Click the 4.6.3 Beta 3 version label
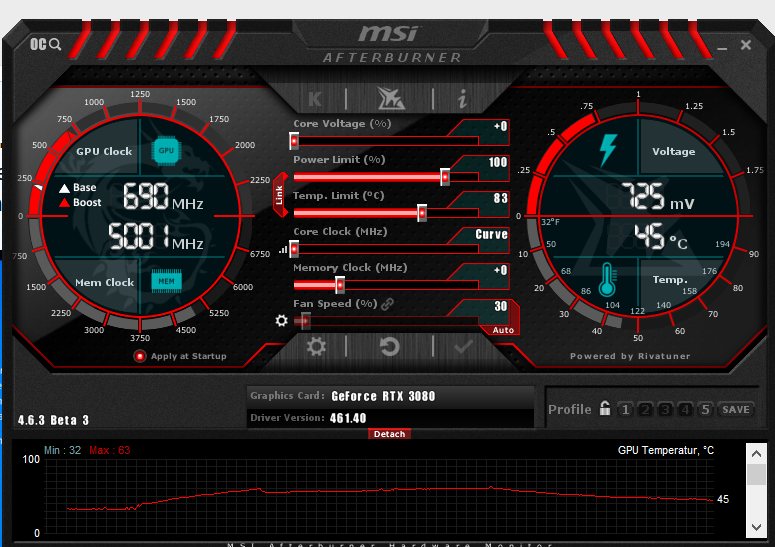Screen dimensions: 775x547 tap(53, 420)
